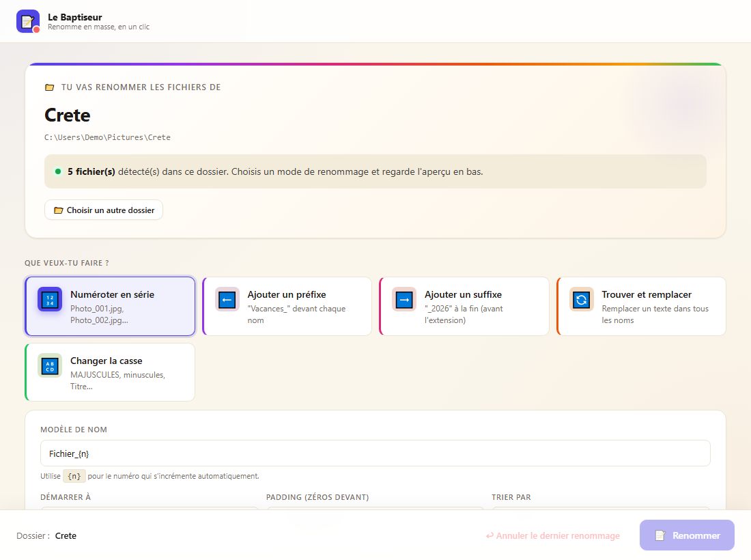
Task: Select the Ajouter un préfixe mode
Action: tap(287, 307)
